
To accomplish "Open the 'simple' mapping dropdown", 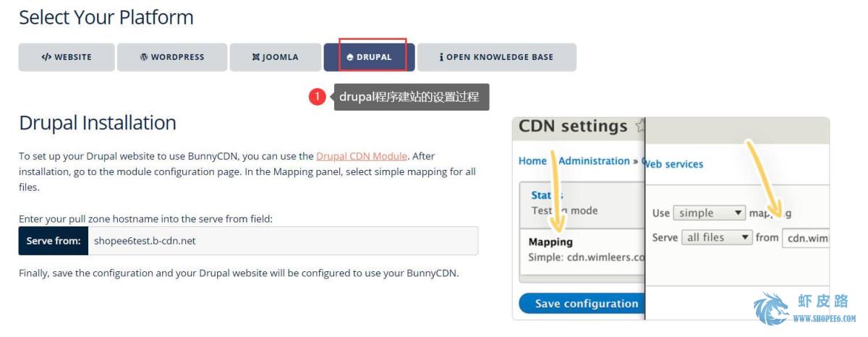I will pyautogui.click(x=709, y=213).
